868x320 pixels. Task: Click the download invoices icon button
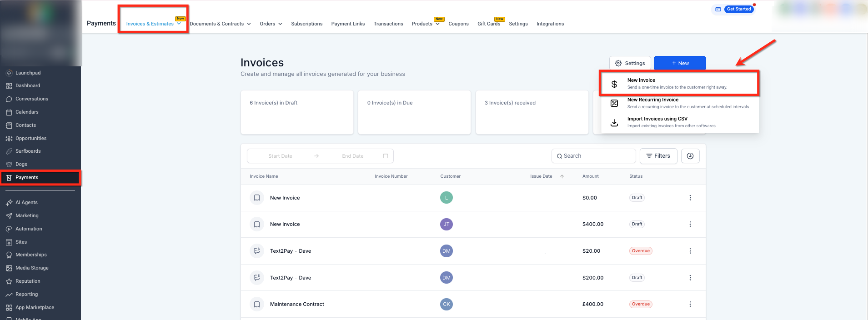(x=690, y=156)
